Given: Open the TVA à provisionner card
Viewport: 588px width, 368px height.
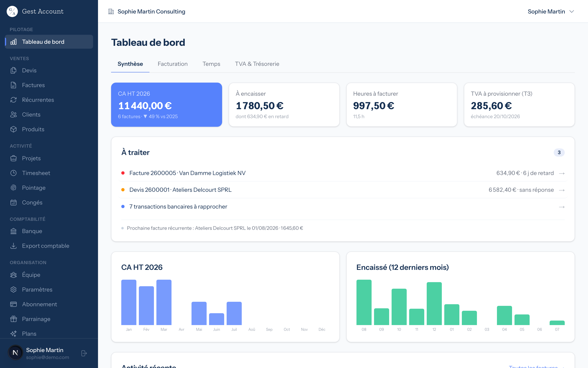Looking at the screenshot, I should point(519,105).
